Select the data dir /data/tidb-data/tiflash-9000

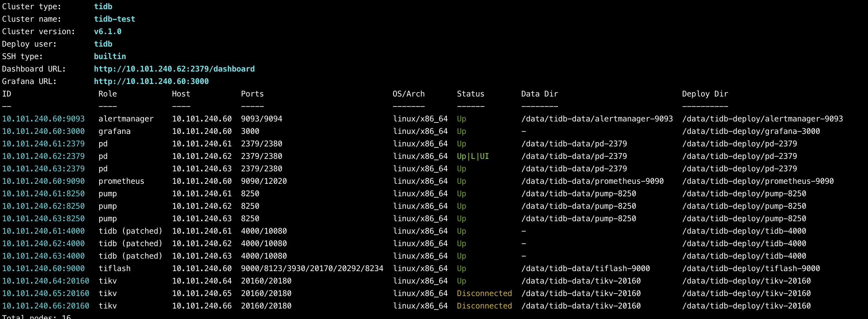click(586, 268)
